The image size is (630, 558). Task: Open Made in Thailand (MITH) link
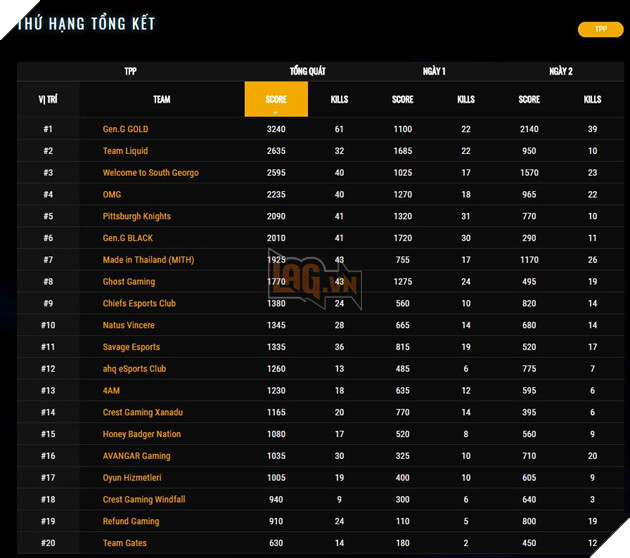tap(148, 260)
